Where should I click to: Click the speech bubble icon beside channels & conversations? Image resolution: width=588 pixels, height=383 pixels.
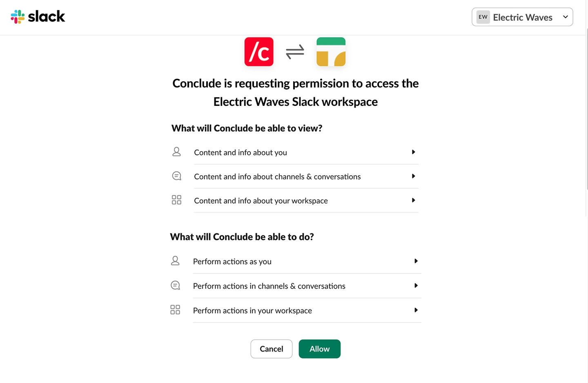pos(176,176)
